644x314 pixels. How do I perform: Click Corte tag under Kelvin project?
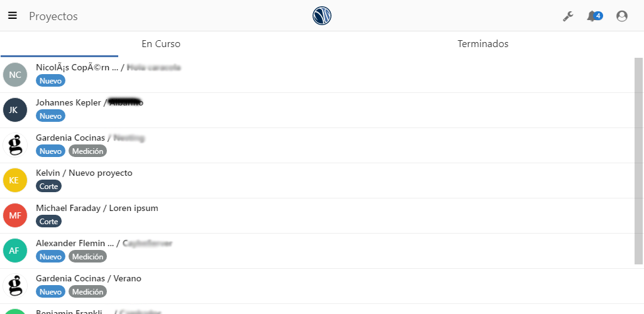[49, 187]
